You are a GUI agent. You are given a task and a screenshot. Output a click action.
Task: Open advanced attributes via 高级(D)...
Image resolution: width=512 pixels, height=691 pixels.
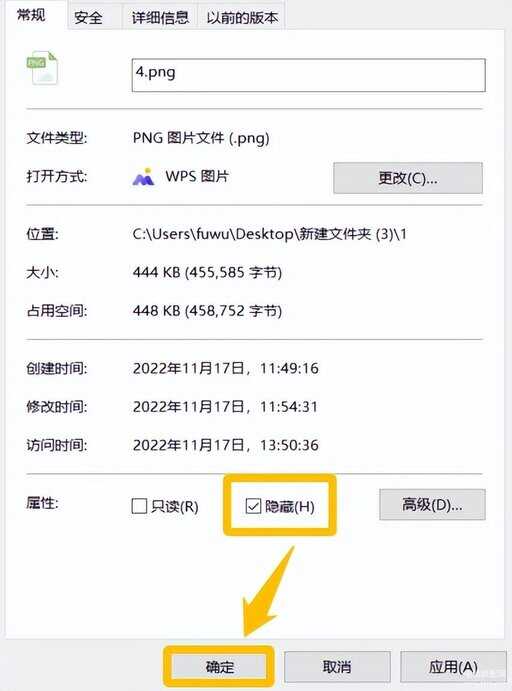(x=432, y=505)
